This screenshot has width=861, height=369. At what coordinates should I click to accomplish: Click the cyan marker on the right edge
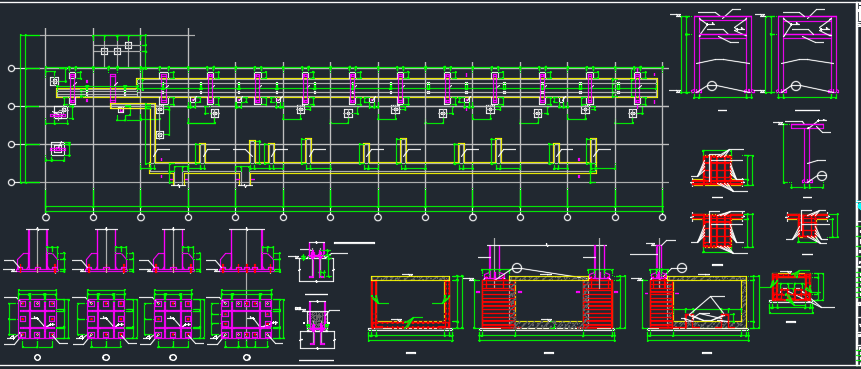(x=859, y=206)
